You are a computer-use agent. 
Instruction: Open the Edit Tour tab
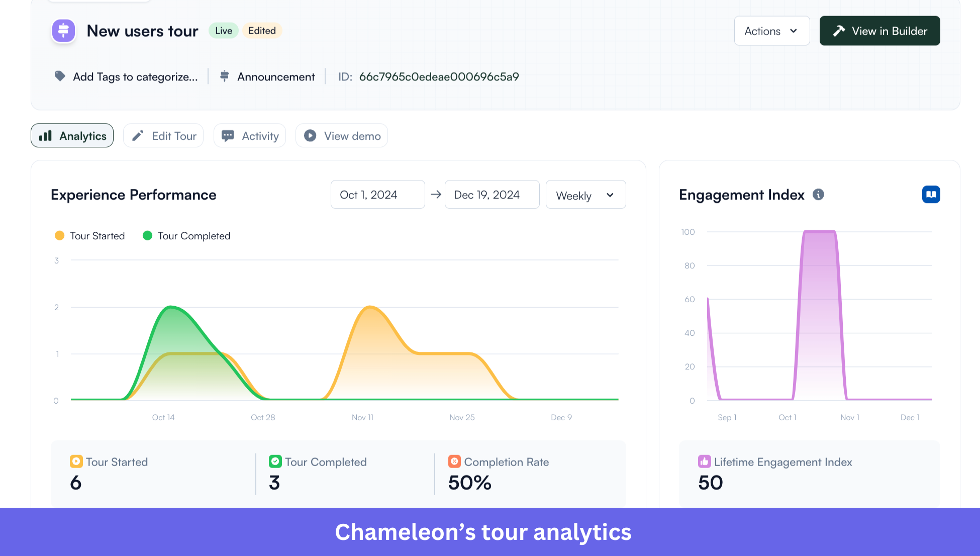[x=163, y=136]
